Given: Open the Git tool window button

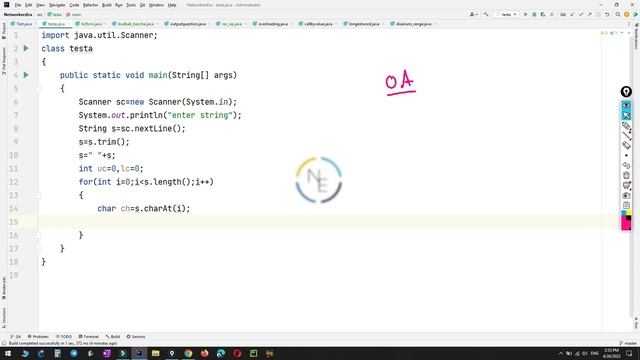Looking at the screenshot, I should (x=16, y=337).
